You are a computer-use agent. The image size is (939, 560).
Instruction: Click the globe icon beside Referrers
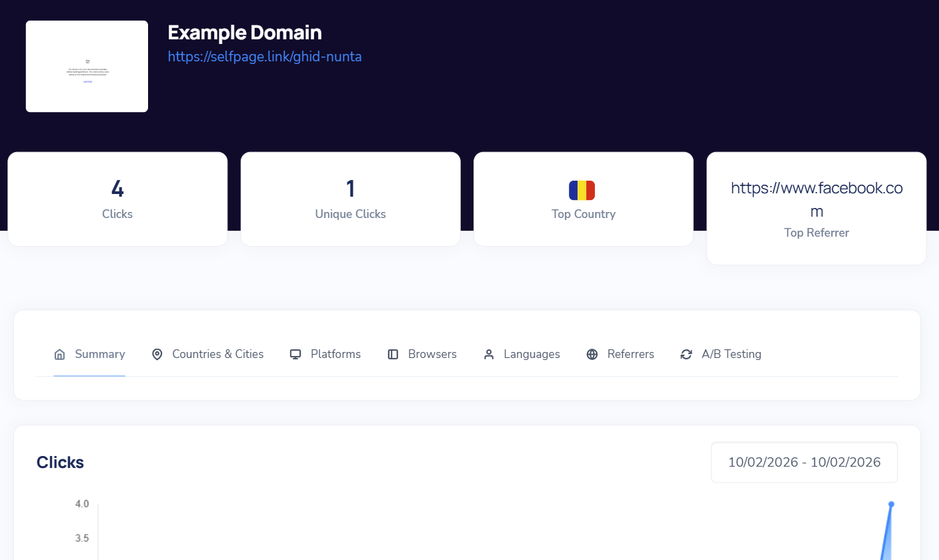[592, 355]
